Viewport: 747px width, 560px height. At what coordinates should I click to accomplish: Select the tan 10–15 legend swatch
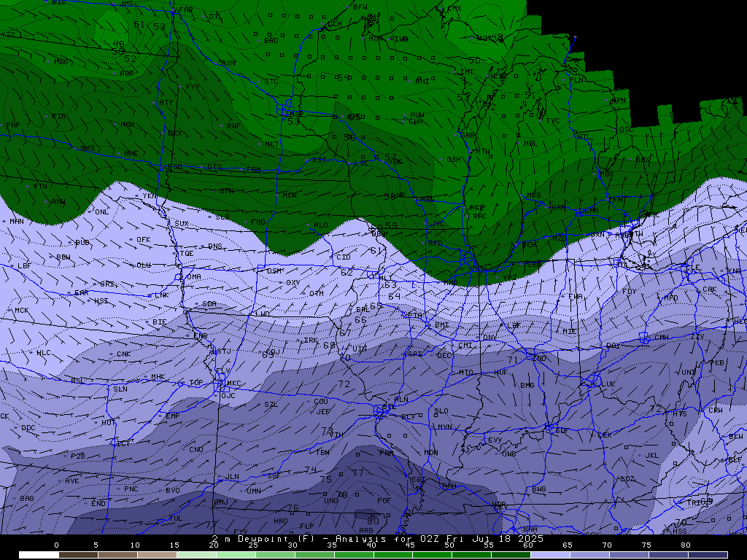click(157, 555)
